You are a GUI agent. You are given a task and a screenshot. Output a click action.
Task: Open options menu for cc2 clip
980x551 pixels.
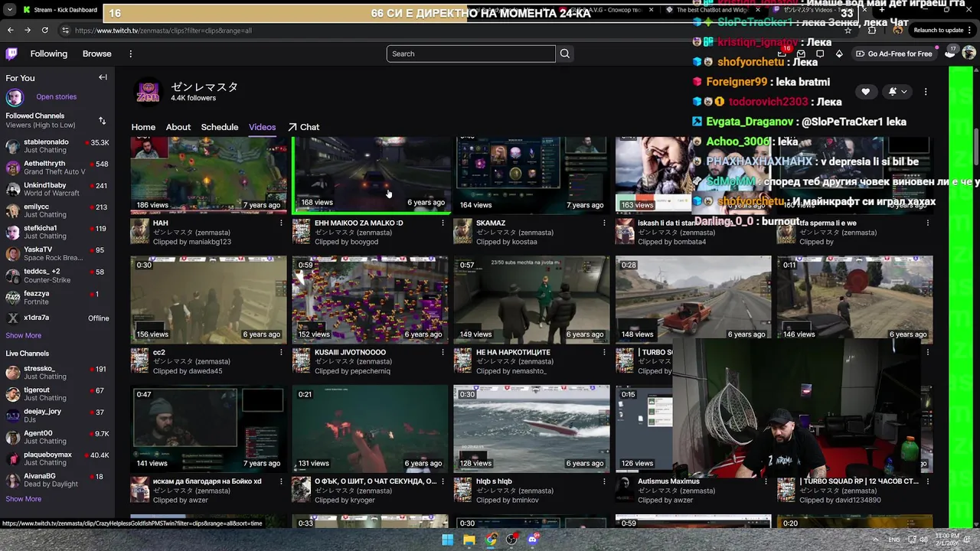(x=281, y=353)
